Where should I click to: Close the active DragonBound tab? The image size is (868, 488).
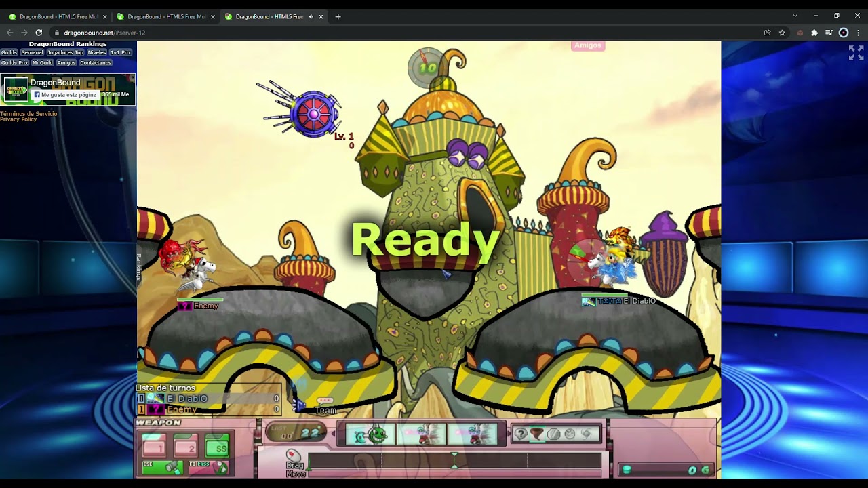click(321, 16)
